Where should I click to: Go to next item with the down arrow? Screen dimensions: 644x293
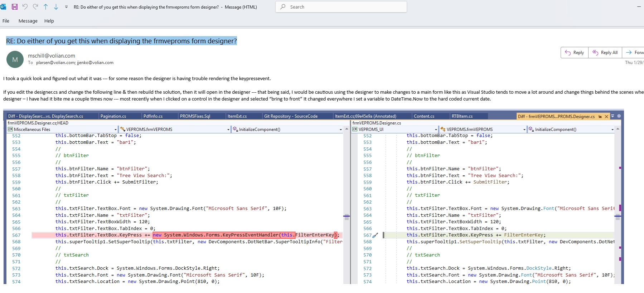click(56, 7)
